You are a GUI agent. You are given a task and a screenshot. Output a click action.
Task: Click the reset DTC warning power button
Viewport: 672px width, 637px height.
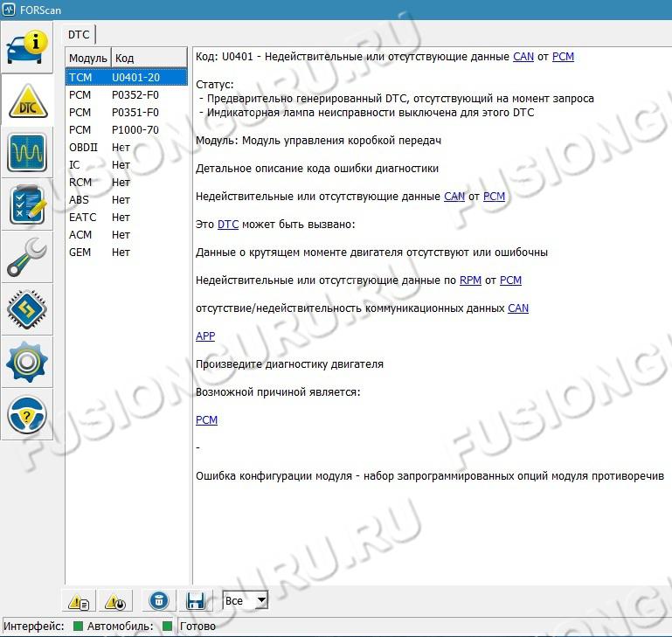click(115, 601)
